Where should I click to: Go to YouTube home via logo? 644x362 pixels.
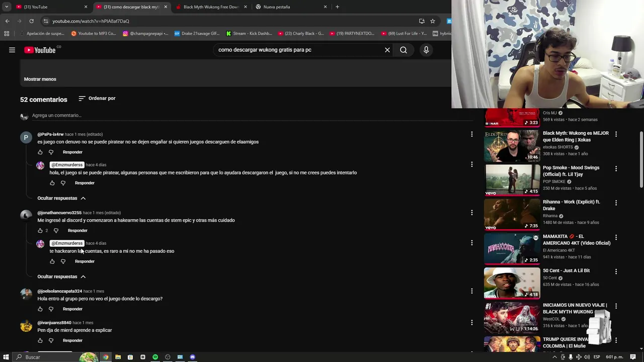point(40,50)
